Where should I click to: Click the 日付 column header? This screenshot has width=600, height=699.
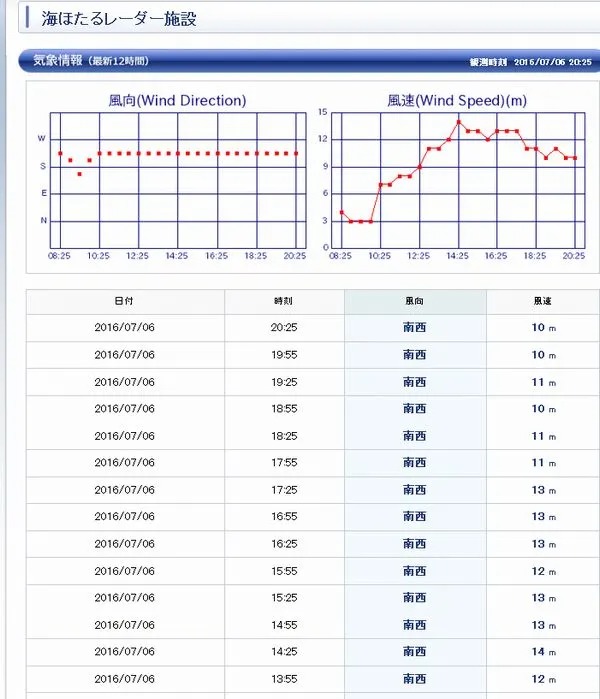pyautogui.click(x=125, y=301)
